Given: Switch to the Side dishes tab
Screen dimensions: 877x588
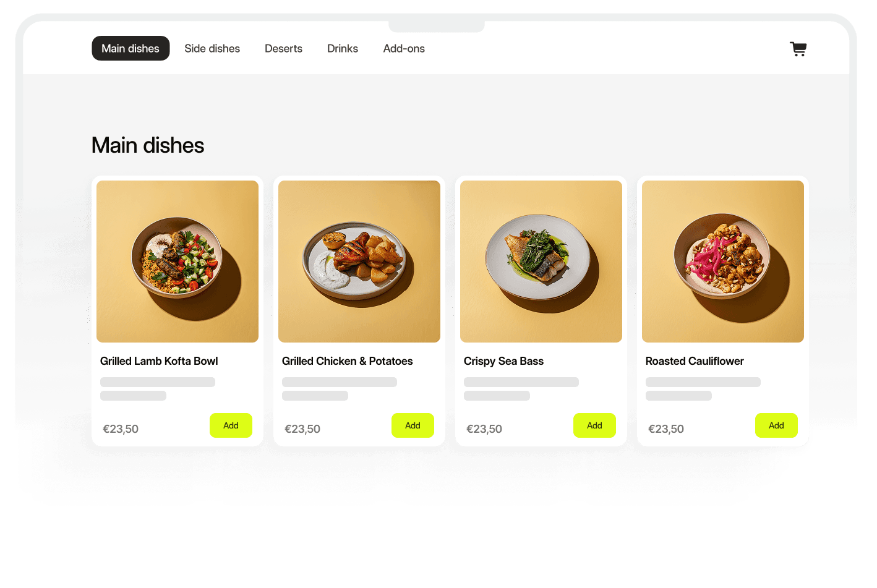Looking at the screenshot, I should pos(212,48).
